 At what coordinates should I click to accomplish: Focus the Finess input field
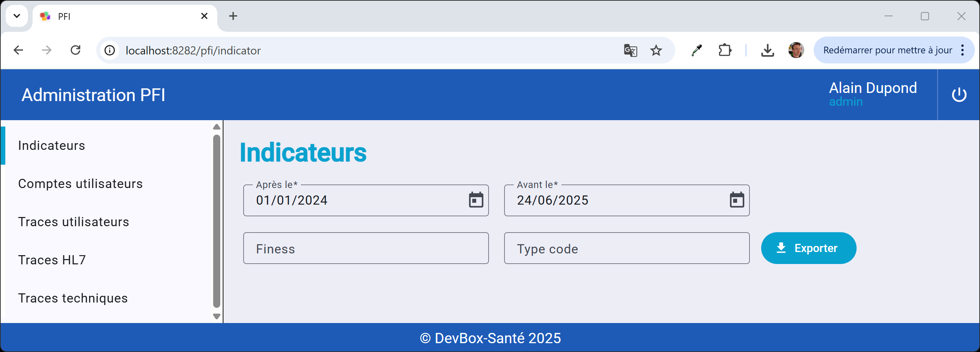[366, 248]
